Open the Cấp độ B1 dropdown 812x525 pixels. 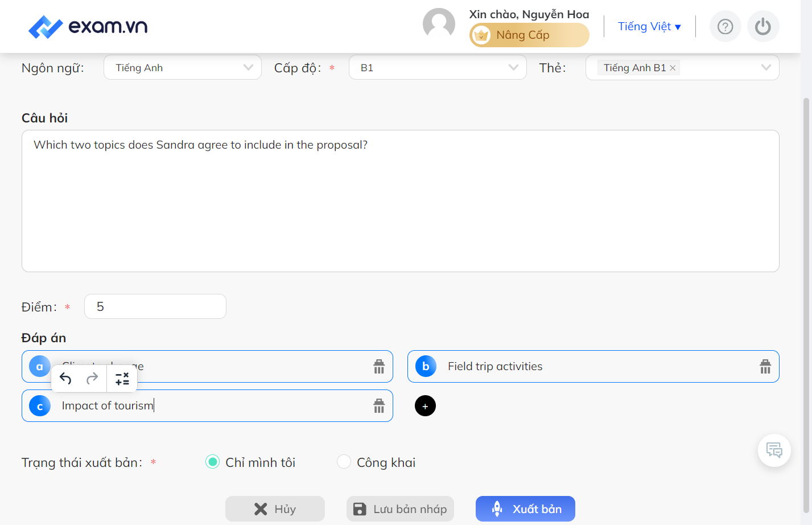click(x=438, y=67)
